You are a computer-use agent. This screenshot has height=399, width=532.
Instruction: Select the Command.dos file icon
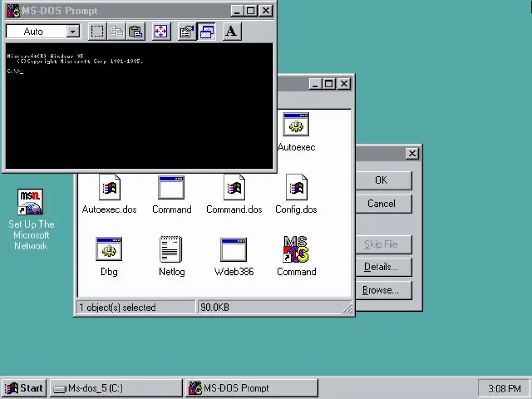[234, 187]
